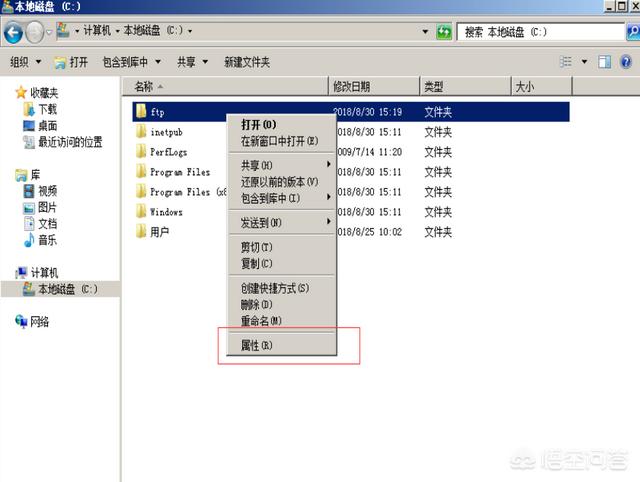Click the Program Files (x86) folder icon
This screenshot has width=640, height=482.
point(141,191)
